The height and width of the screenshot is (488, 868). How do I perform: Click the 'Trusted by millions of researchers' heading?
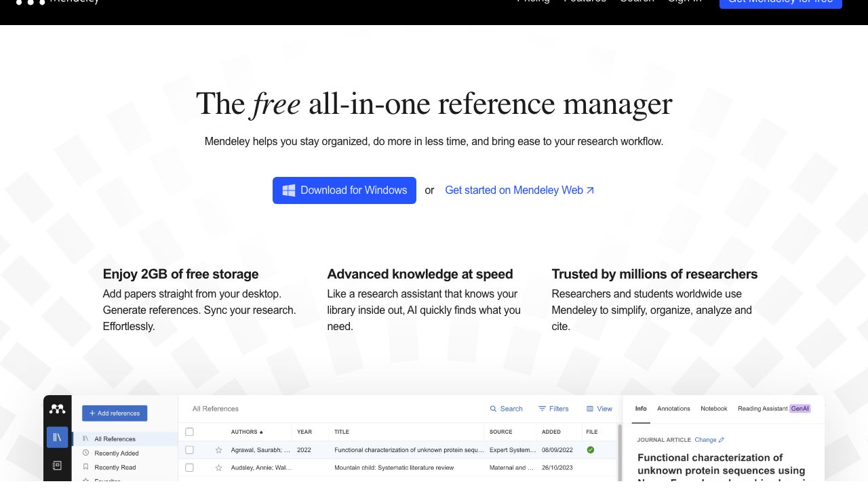654,274
